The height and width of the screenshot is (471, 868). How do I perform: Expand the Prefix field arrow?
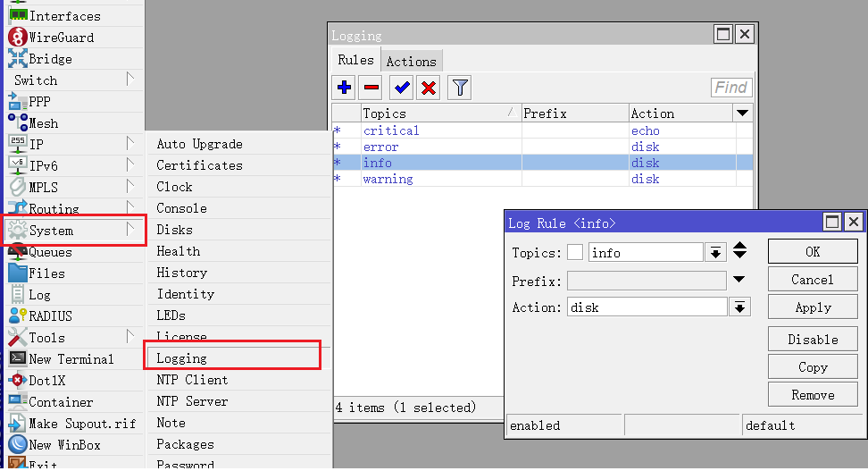pos(739,280)
